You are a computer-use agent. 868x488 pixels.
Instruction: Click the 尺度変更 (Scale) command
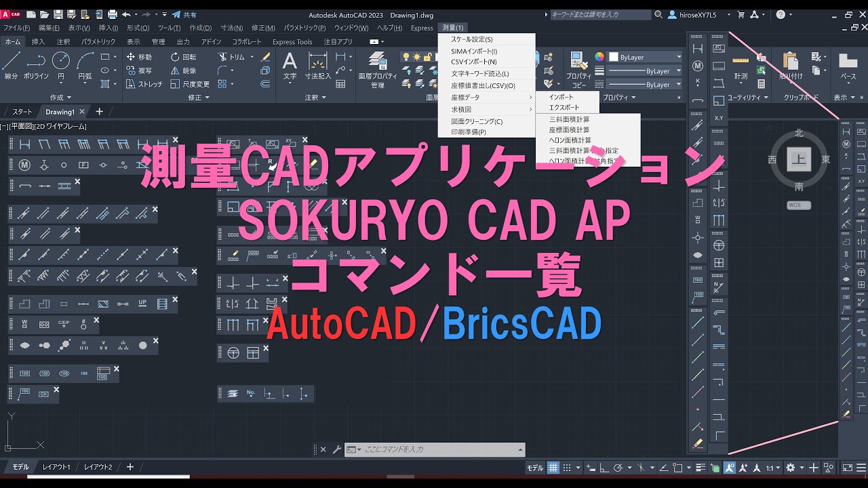(x=190, y=84)
